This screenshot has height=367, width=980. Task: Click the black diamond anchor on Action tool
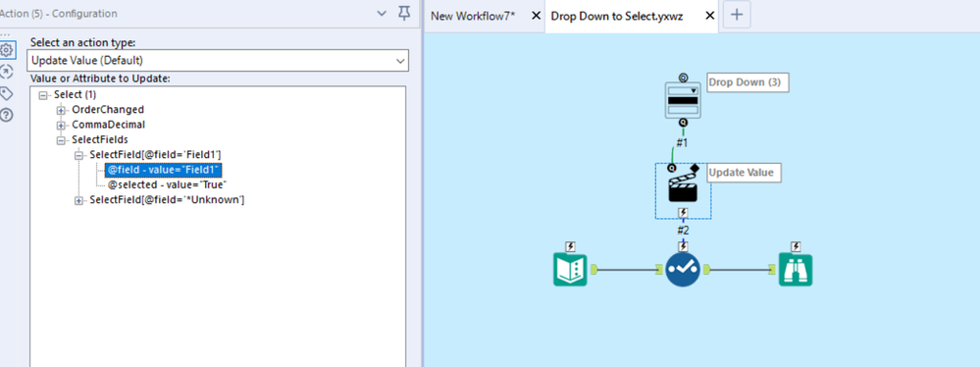point(694,168)
